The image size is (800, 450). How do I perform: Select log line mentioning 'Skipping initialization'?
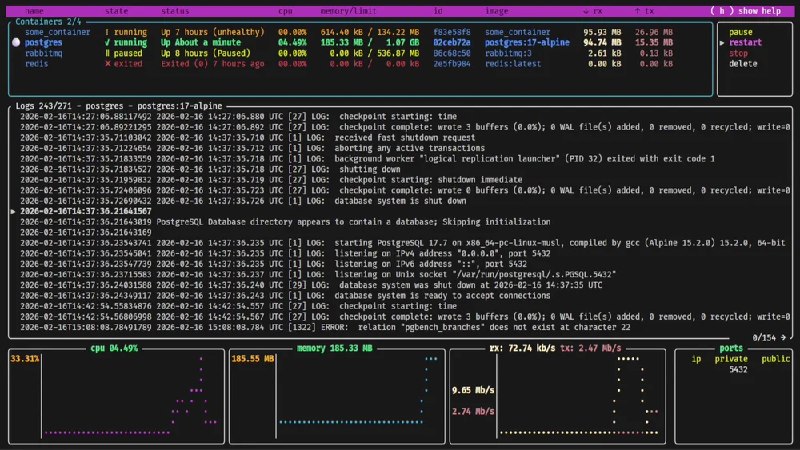285,222
